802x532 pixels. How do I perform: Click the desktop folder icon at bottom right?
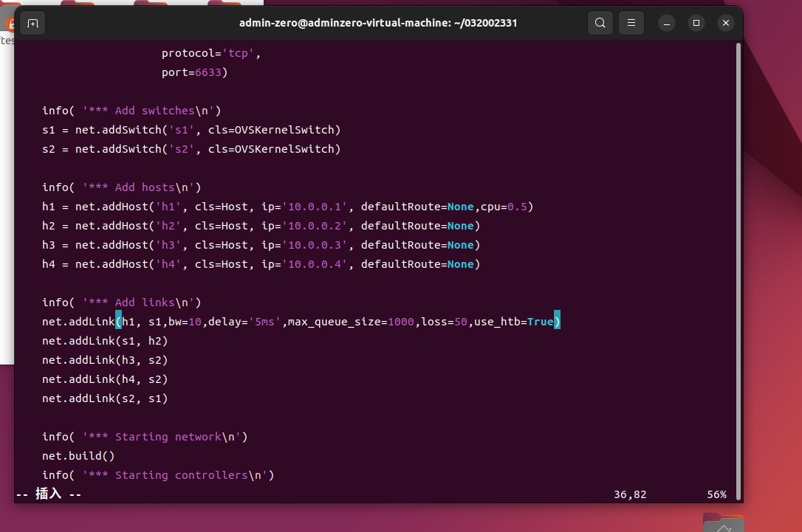point(723,522)
